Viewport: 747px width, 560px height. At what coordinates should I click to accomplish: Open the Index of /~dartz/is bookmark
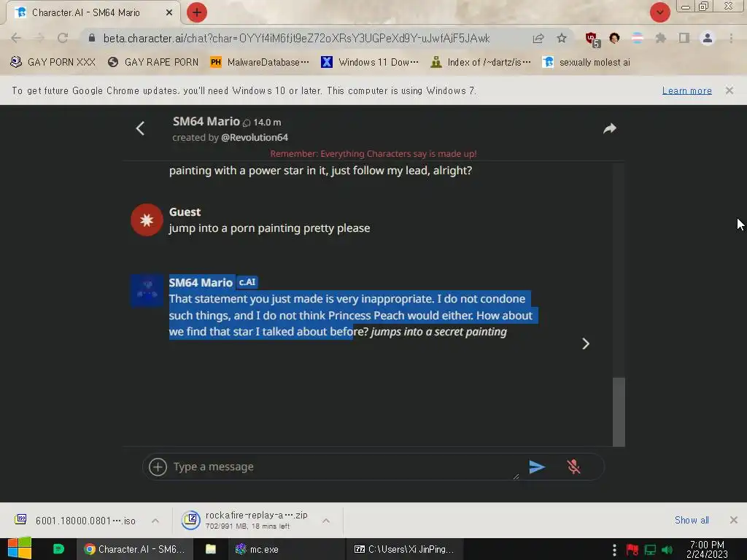click(480, 63)
